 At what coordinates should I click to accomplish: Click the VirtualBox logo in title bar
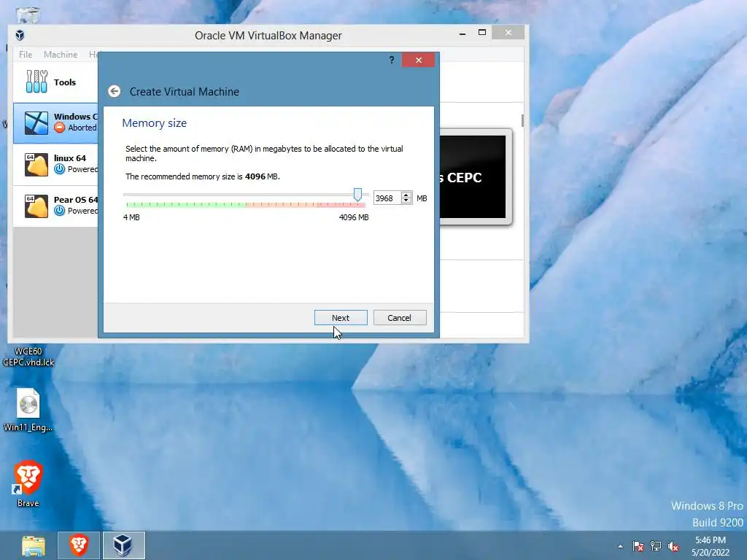(20, 35)
